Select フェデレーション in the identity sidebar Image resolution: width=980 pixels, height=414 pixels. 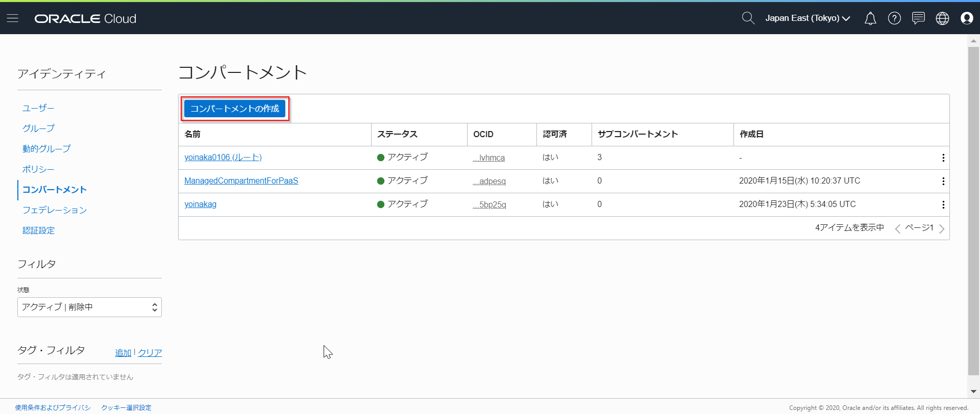pyautogui.click(x=55, y=210)
